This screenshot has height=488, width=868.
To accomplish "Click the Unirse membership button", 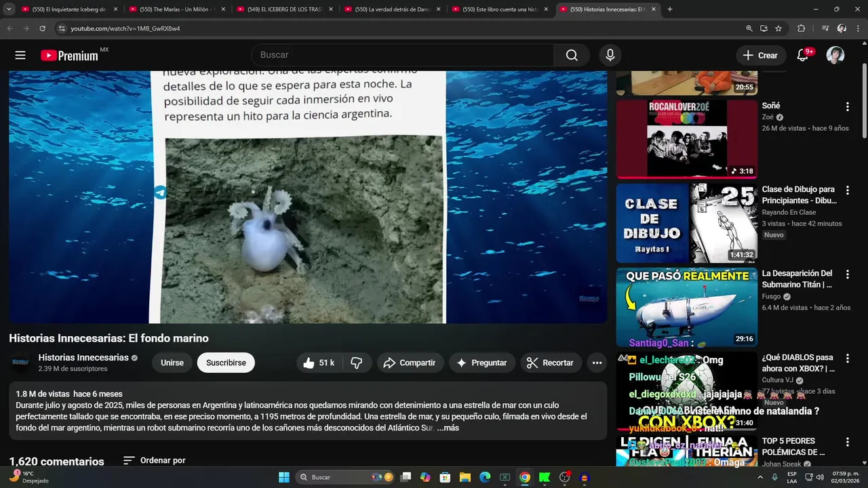I will click(x=172, y=363).
